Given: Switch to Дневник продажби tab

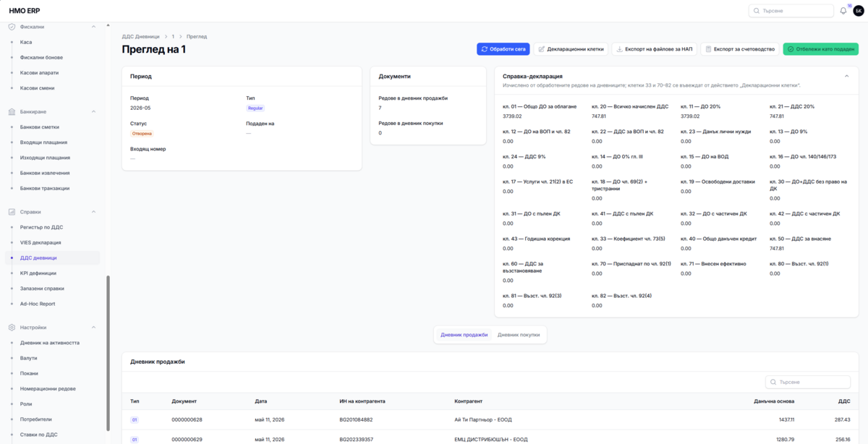Looking at the screenshot, I should coord(464,335).
